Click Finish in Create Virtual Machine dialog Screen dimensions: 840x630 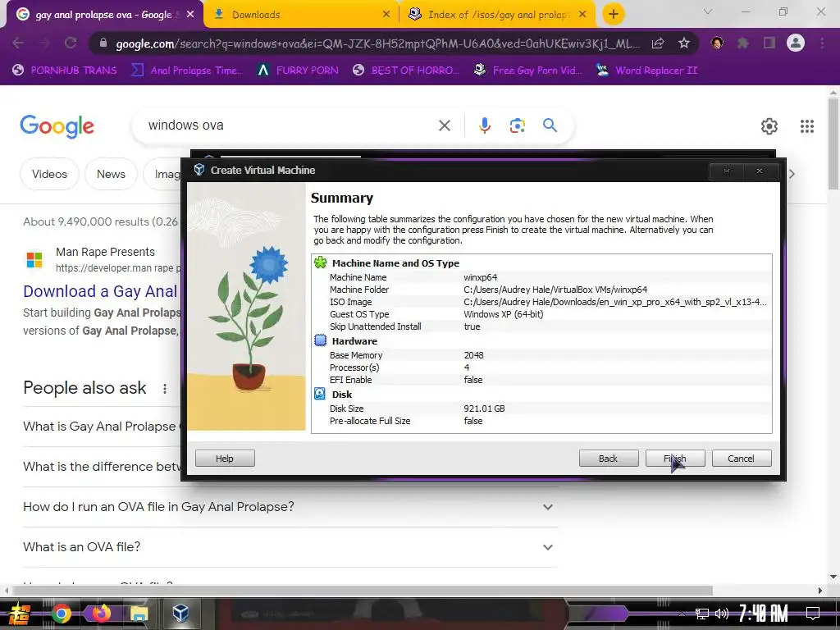click(675, 458)
